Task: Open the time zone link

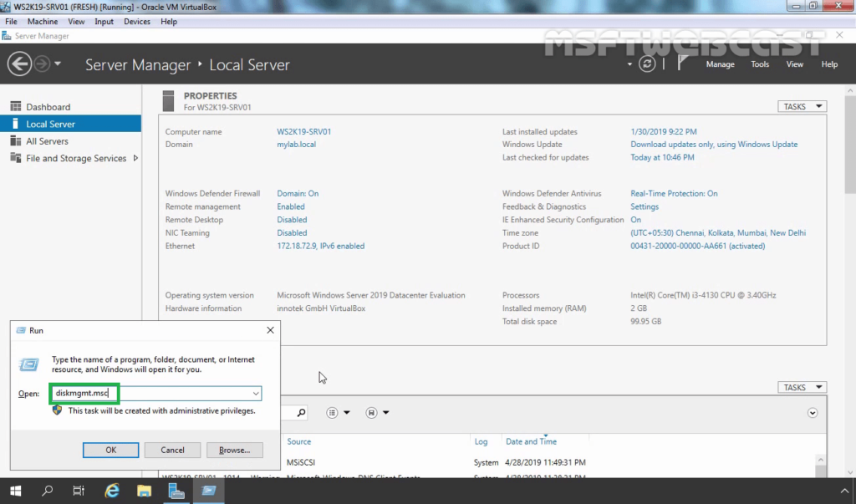Action: click(718, 232)
